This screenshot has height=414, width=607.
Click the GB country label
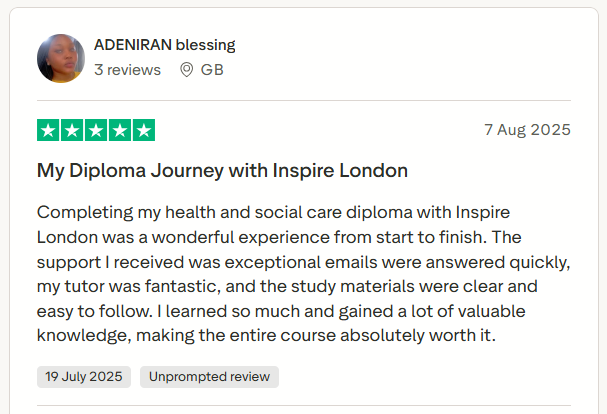[212, 70]
